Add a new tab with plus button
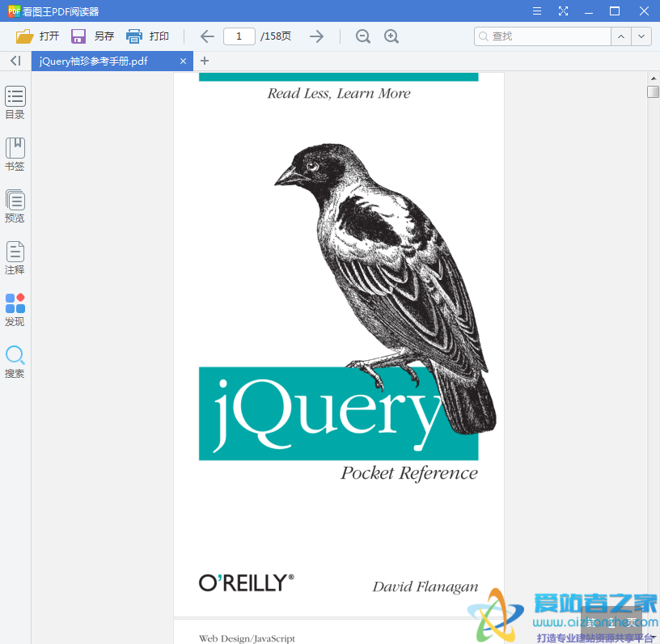This screenshot has height=644, width=660. coord(205,61)
